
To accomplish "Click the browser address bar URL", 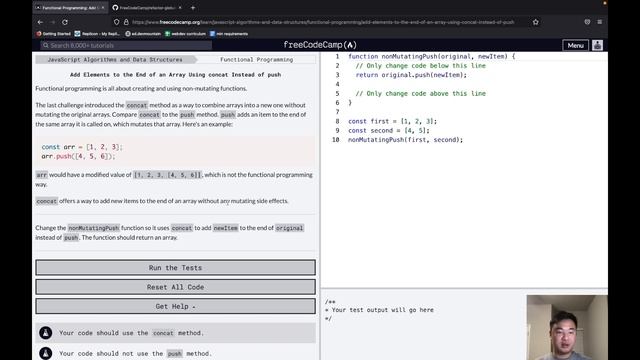I will point(323,22).
